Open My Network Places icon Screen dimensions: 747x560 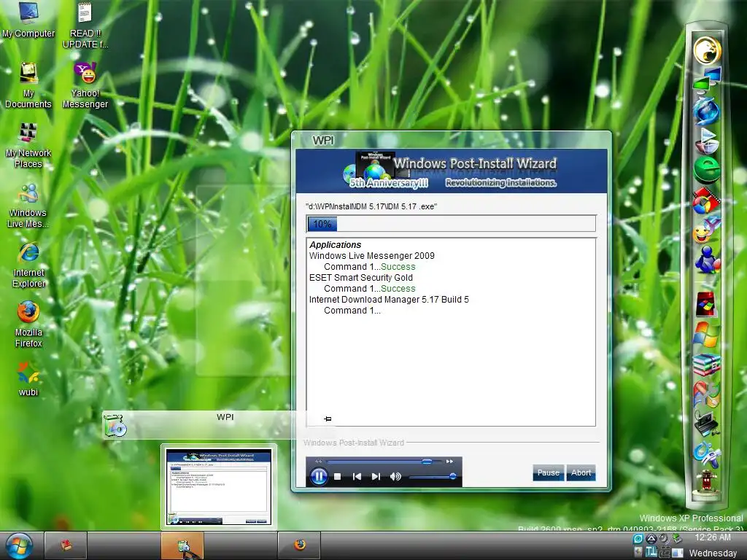(x=28, y=145)
